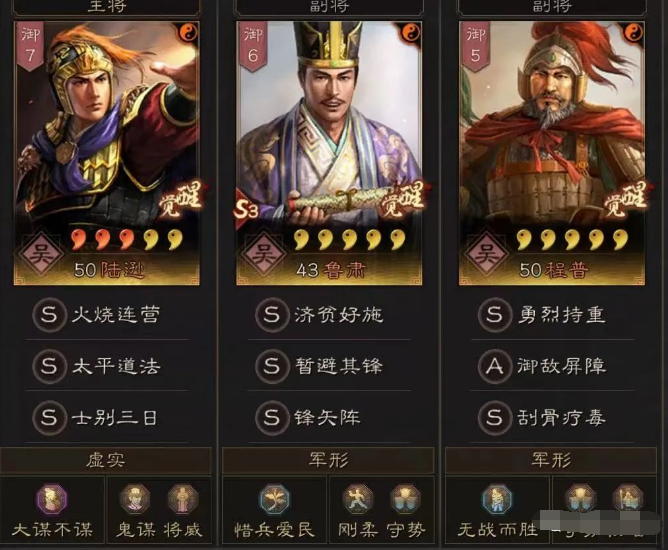
Task: Open the 将威 trait icon
Action: coord(183,499)
